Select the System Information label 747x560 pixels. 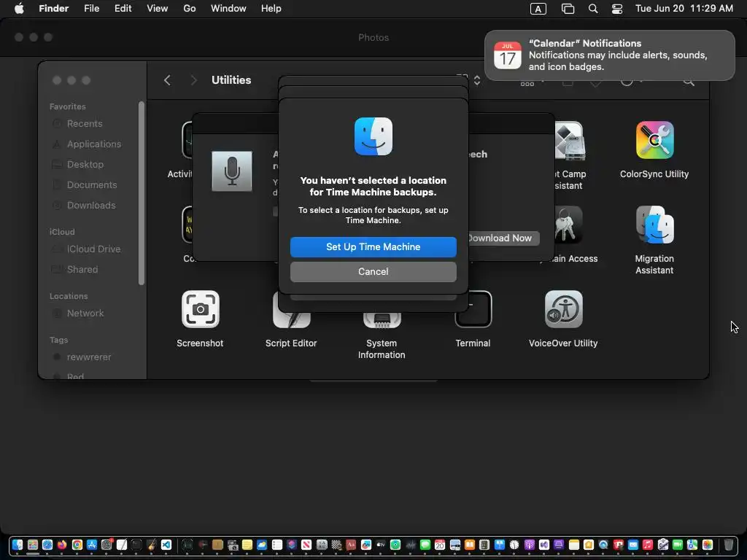tap(381, 349)
